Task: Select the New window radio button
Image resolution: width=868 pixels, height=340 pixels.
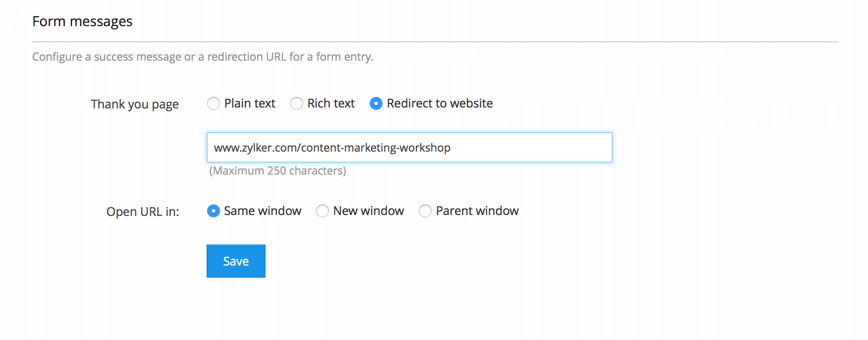Action: 322,211
